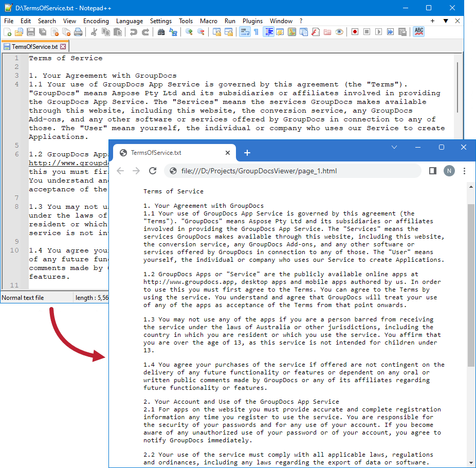The image size is (476, 468).
Task: Save all open files via toolbar
Action: pyautogui.click(x=42, y=31)
